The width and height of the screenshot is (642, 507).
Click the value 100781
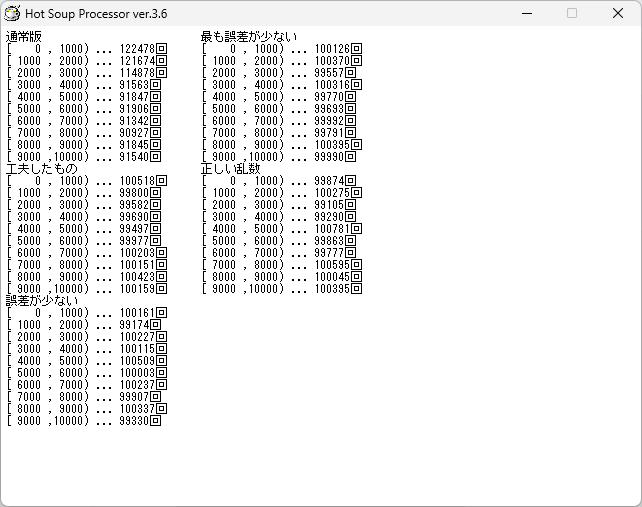point(332,229)
